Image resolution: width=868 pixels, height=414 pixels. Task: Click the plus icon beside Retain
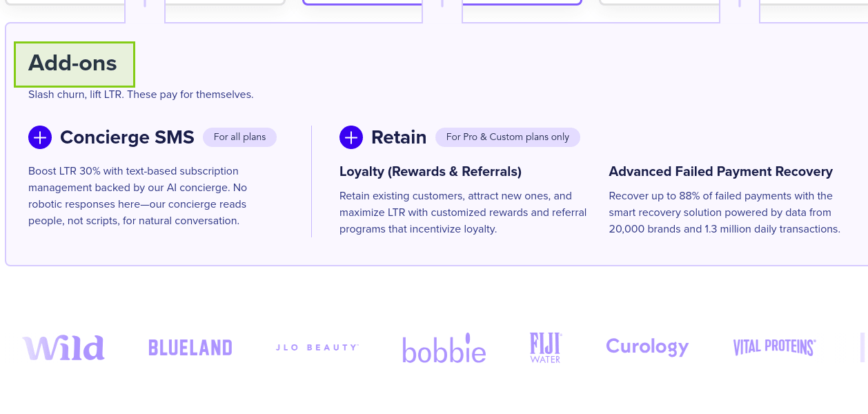click(x=351, y=137)
